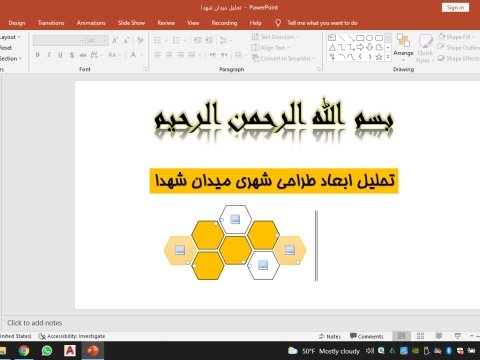Click the Sign in button
This screenshot has width=480, height=360.
click(x=455, y=7)
